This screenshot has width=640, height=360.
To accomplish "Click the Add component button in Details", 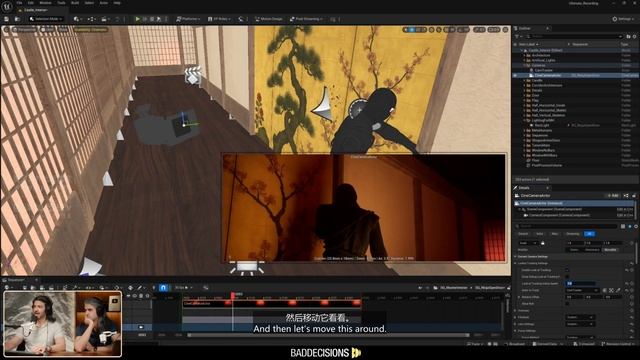I will pos(613,196).
